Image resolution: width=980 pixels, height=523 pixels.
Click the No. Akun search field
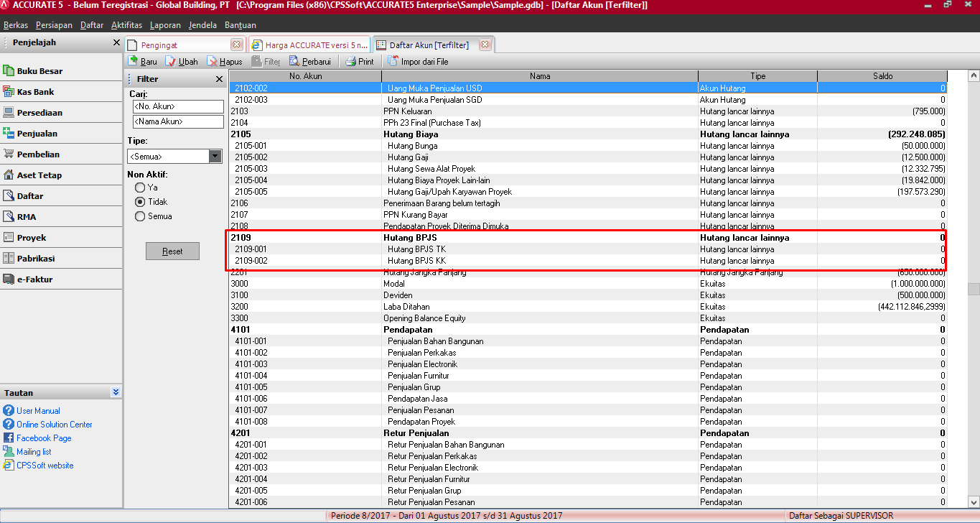coord(178,106)
